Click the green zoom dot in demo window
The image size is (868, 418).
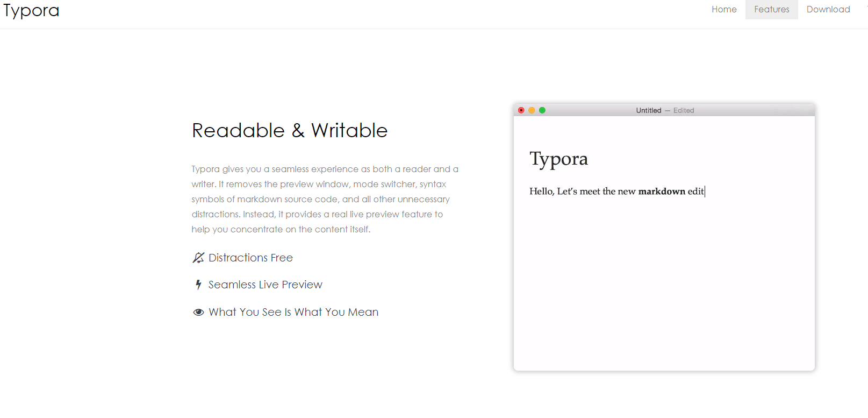point(542,110)
